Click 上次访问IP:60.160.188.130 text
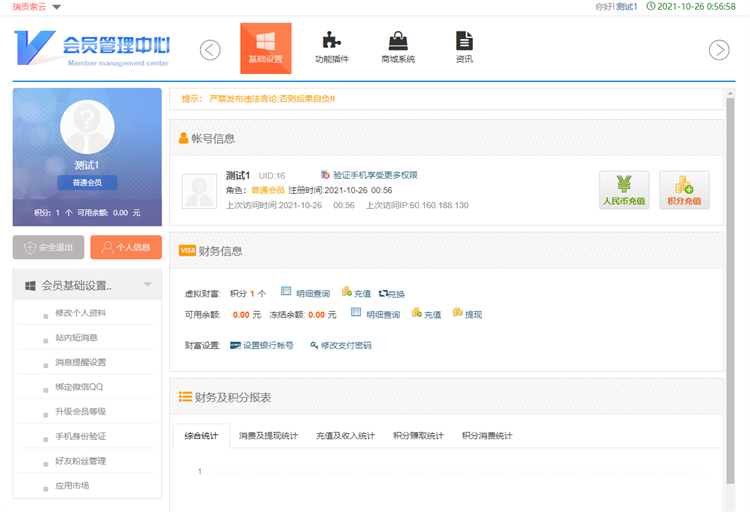 pos(417,205)
